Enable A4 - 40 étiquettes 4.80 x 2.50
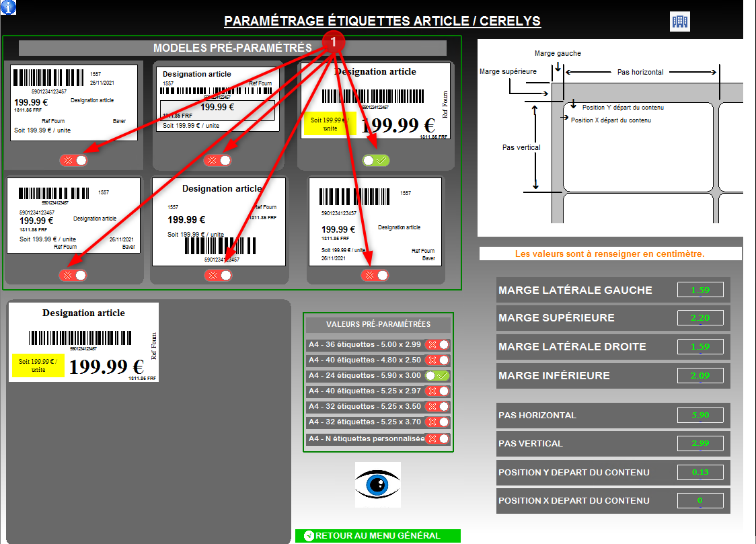 pos(437,360)
